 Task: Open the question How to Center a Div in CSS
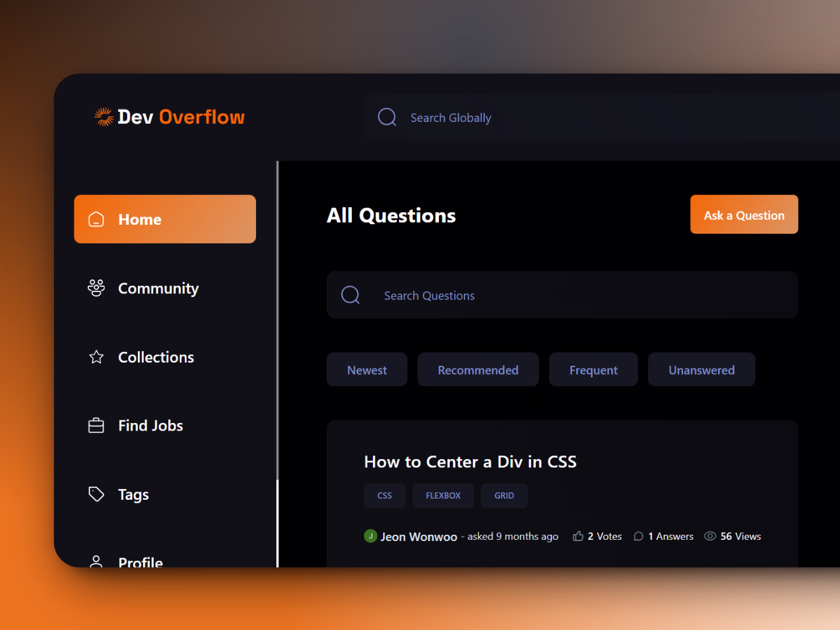pos(470,462)
